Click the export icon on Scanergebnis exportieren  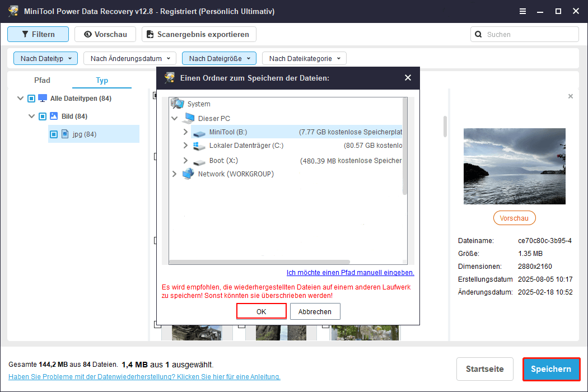point(150,34)
